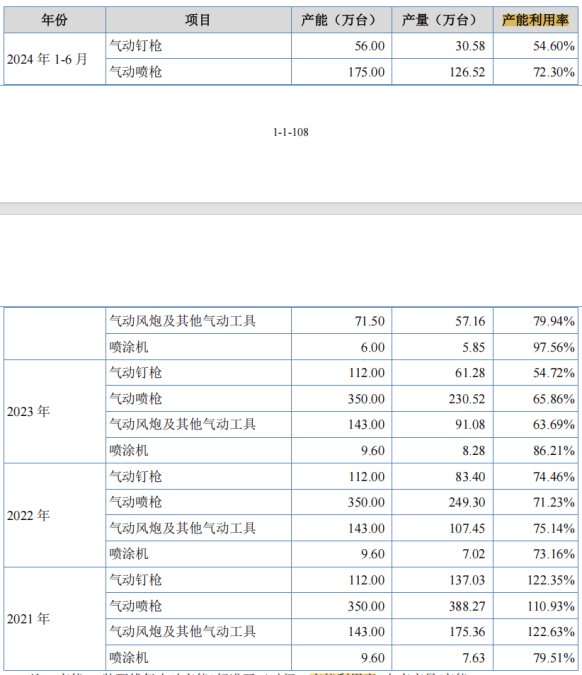The height and width of the screenshot is (675, 582).
Task: Select 气动风炮及其他气动工具 in the 2022 rows
Action: 183,528
